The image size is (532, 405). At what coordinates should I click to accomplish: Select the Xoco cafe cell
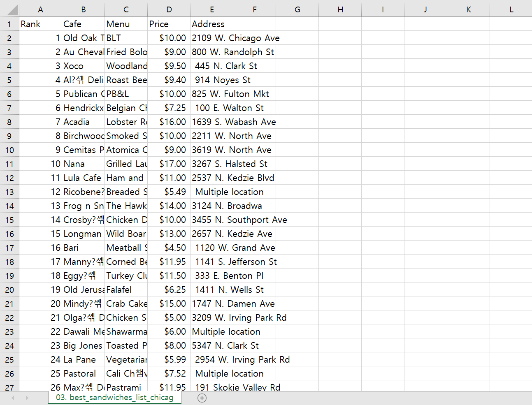[83, 66]
